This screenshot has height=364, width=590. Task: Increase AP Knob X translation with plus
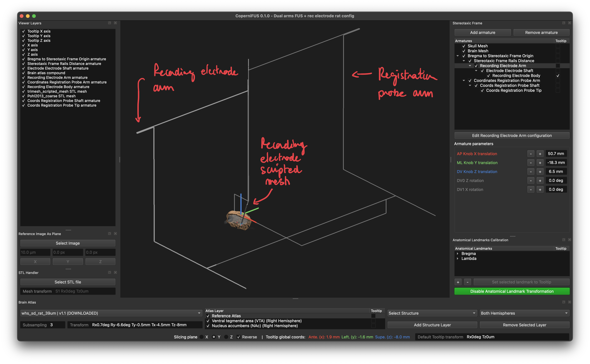540,154
